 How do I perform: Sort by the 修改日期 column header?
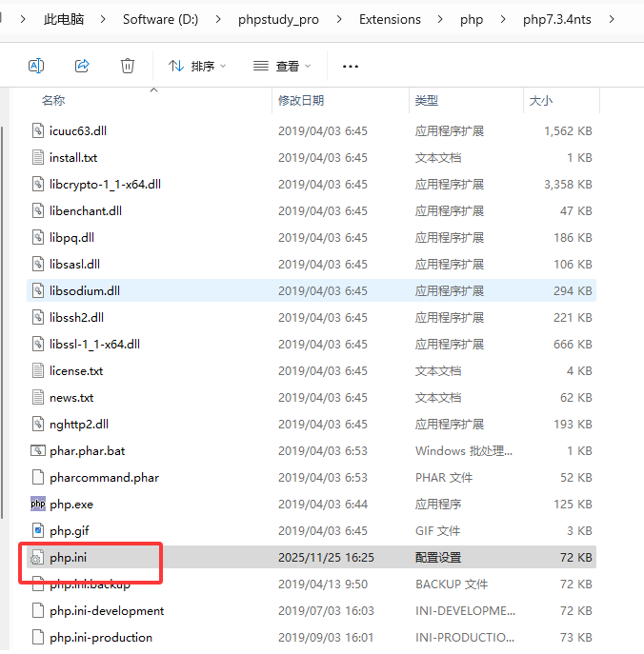[x=301, y=101]
